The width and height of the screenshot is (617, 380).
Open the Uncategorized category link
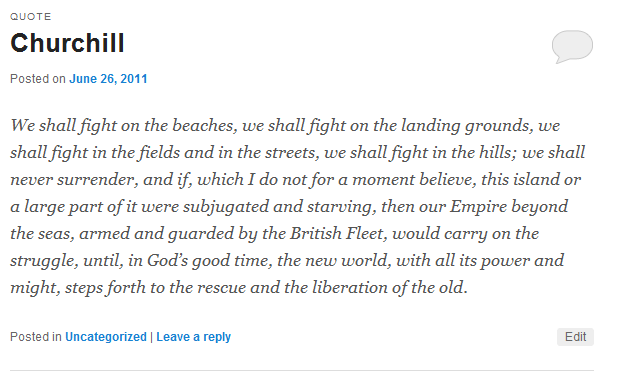click(x=106, y=337)
